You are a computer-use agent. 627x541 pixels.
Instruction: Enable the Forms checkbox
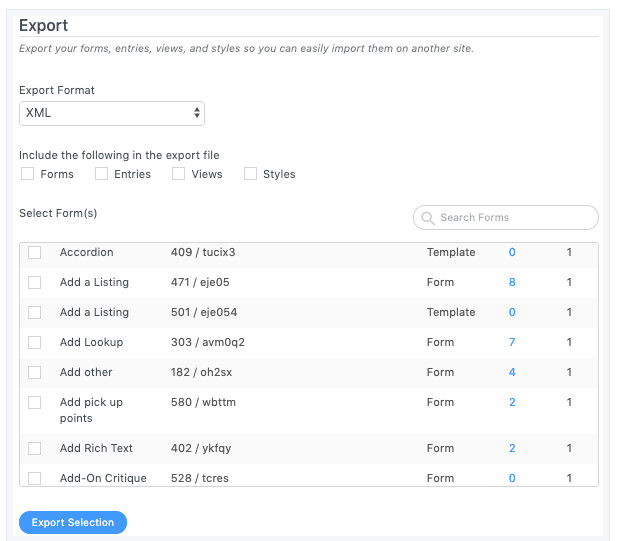pos(27,174)
